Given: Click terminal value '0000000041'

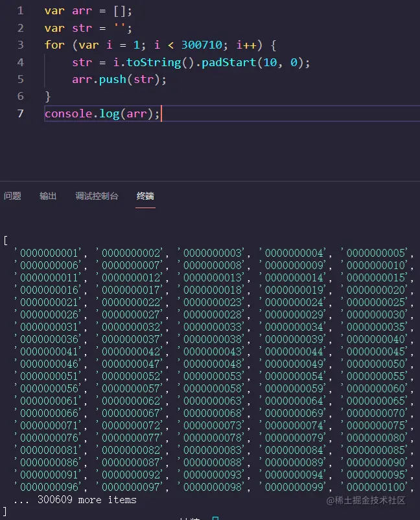Looking at the screenshot, I should (x=49, y=351).
